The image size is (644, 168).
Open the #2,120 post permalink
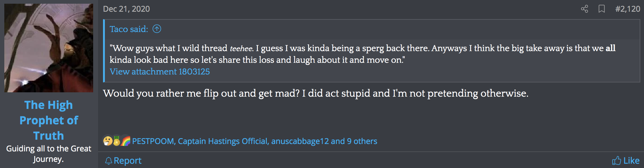click(x=628, y=9)
